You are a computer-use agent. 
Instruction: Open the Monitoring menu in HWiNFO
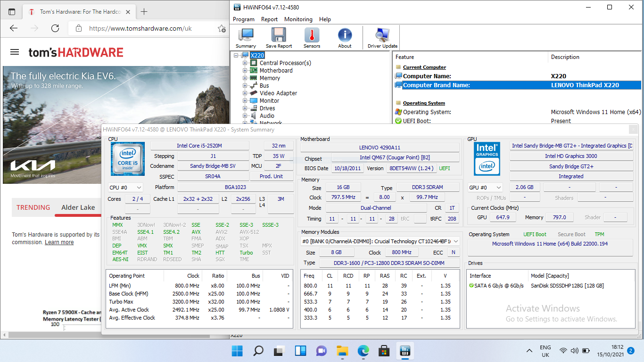coord(298,19)
